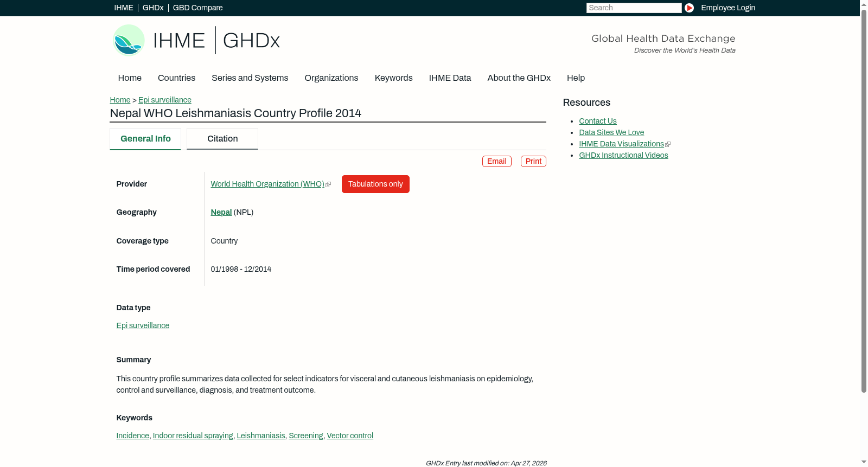868x467 pixels.
Task: Open the Incidence keyword link
Action: tap(133, 436)
